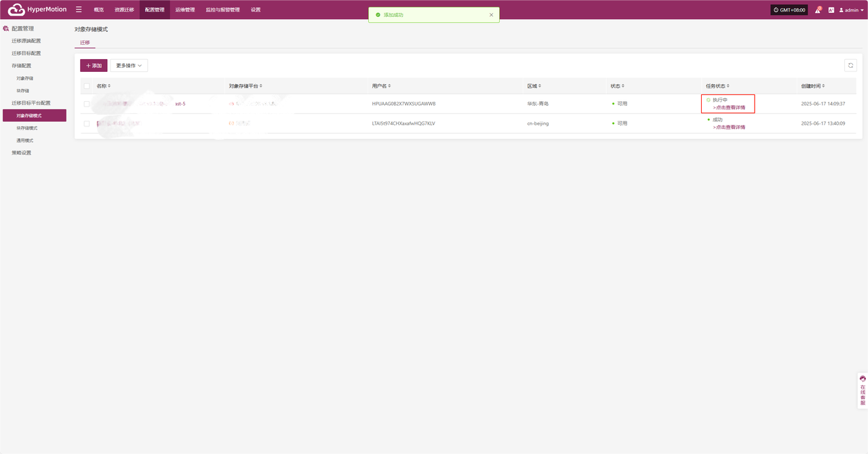
Task: Sort by 创建时间 column sort icon
Action: tap(823, 86)
